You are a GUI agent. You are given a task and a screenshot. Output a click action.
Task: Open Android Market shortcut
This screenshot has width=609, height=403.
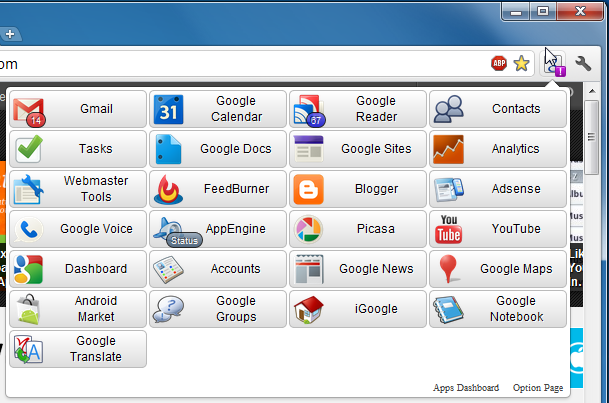(x=78, y=309)
